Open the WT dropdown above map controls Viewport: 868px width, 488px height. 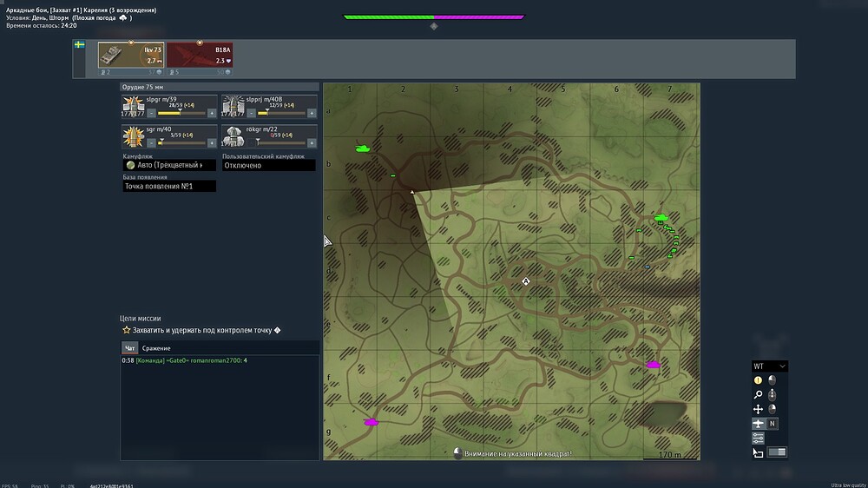[769, 366]
